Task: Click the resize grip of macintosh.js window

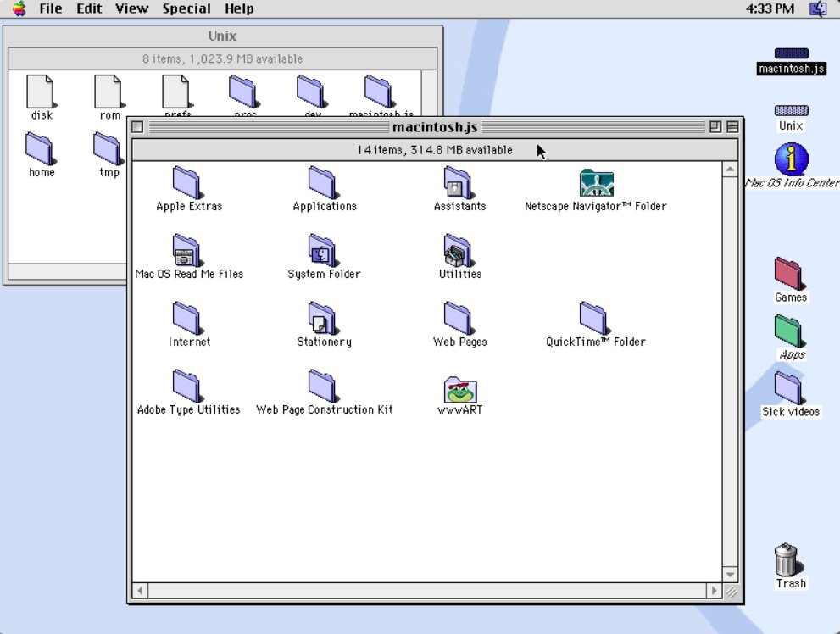Action: [731, 592]
